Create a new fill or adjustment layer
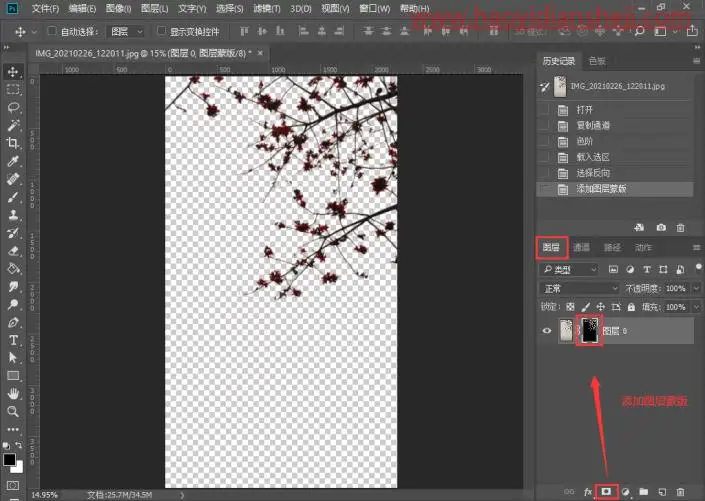The image size is (705, 501). point(625,492)
